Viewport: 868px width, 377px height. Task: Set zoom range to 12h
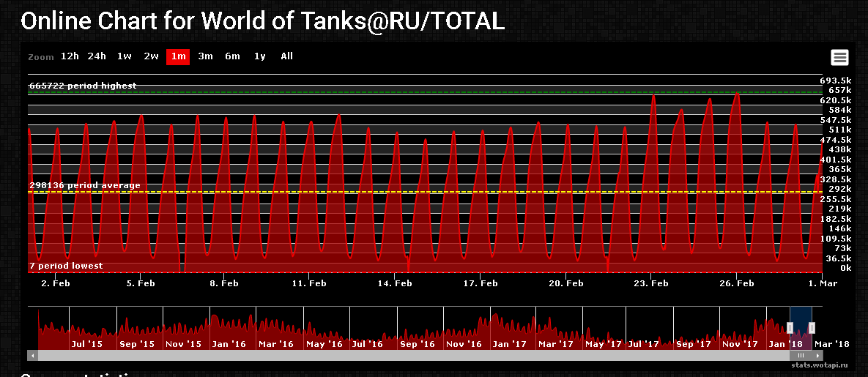coord(70,56)
